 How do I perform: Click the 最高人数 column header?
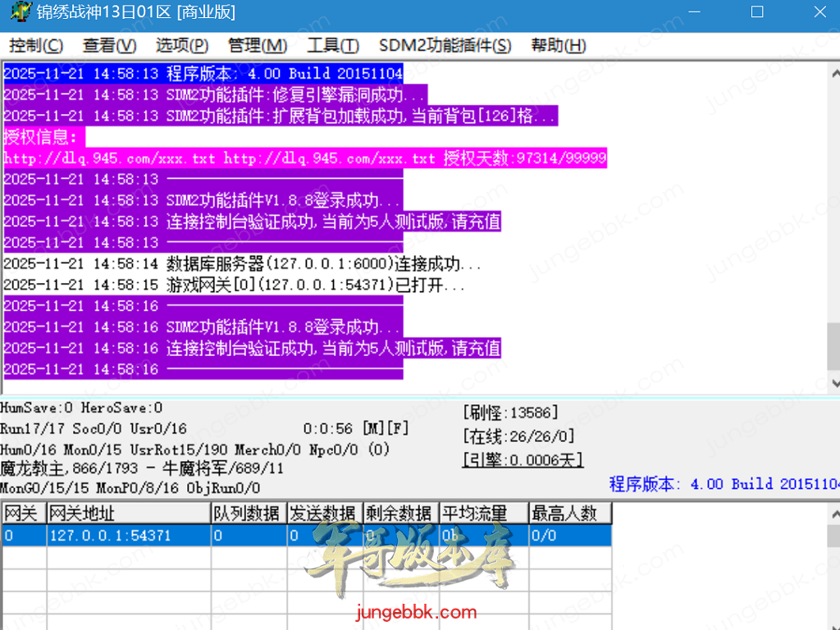(x=568, y=514)
